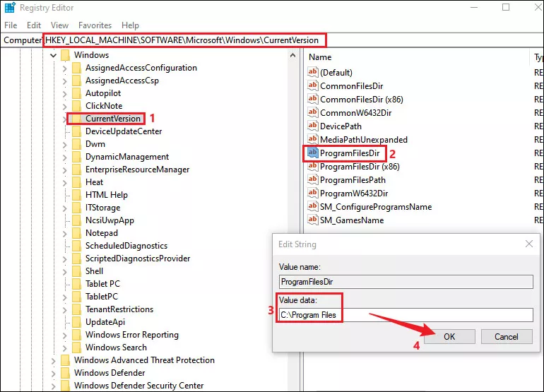Click the tree pane scroll up arrow

(x=292, y=56)
